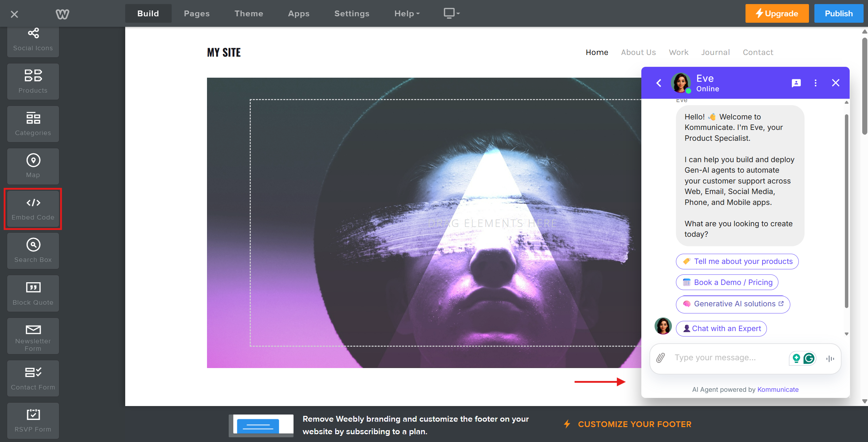The height and width of the screenshot is (442, 868).
Task: Open the chat three-dot options menu
Action: click(x=815, y=83)
